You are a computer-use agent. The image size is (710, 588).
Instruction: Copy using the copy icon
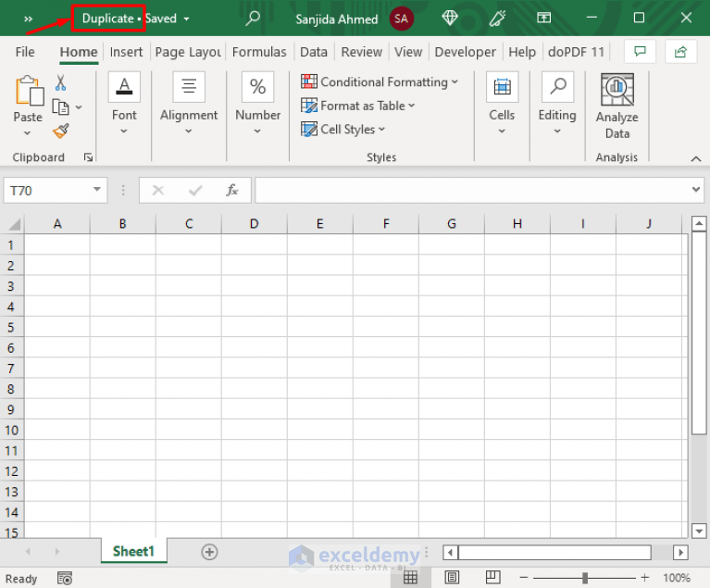pos(61,107)
